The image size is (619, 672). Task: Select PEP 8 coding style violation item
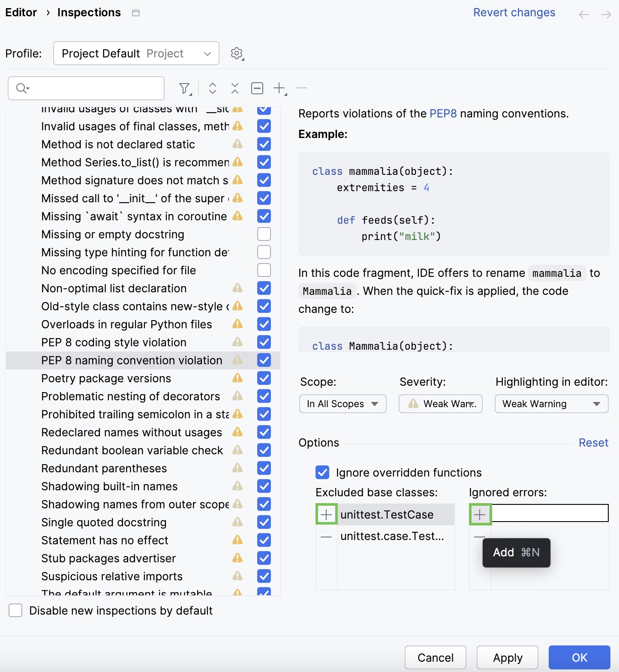[114, 342]
